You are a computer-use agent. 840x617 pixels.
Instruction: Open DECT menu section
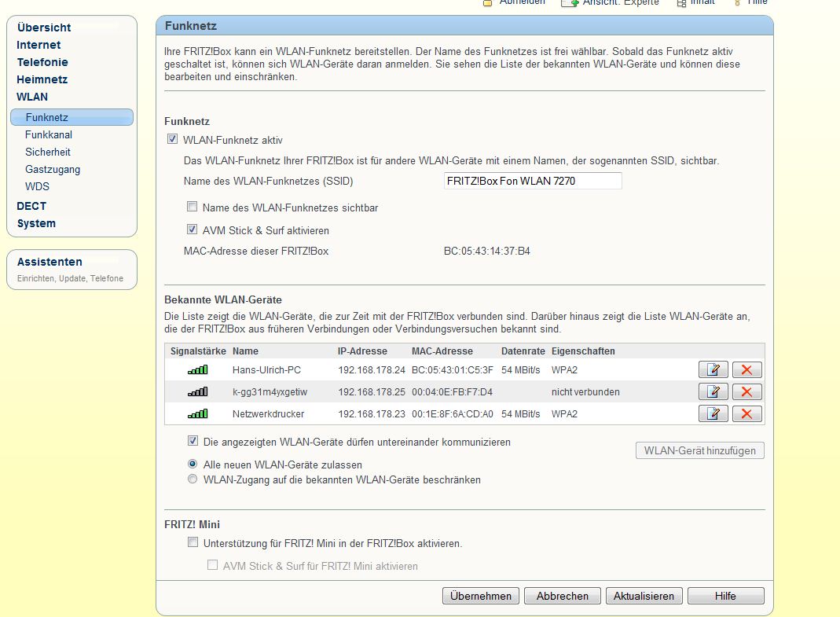point(31,206)
